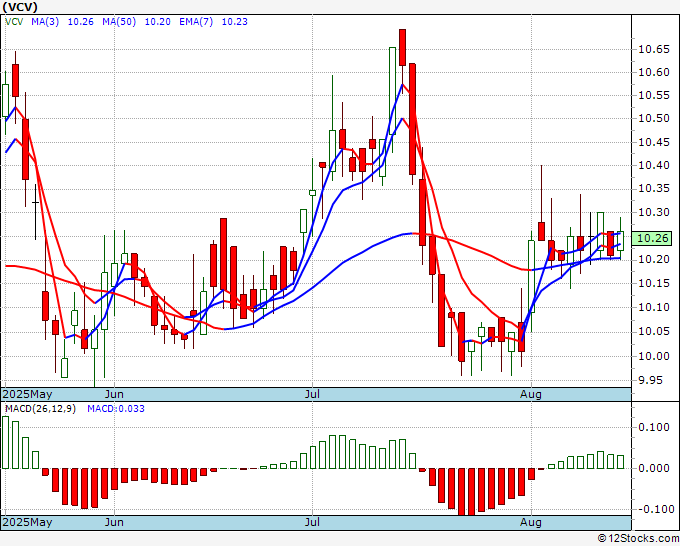680x546 pixels.
Task: Click Aug on the MACD timeline
Action: (531, 522)
